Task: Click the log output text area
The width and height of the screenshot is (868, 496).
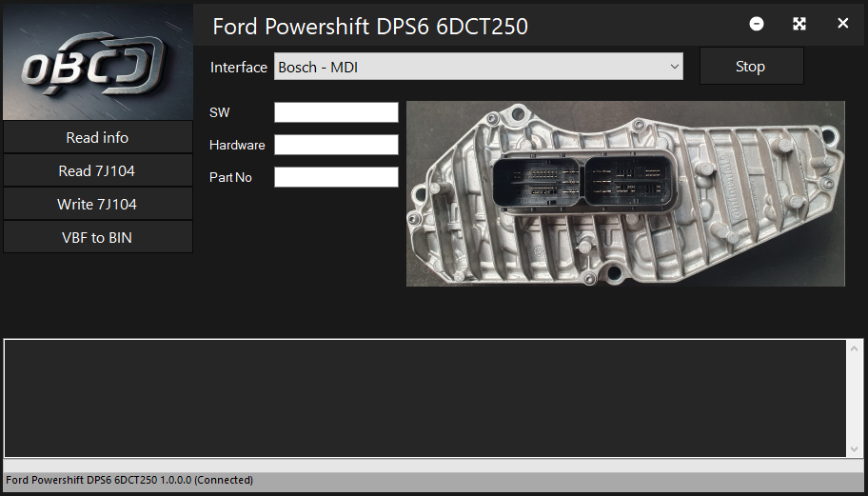Action: click(x=425, y=399)
